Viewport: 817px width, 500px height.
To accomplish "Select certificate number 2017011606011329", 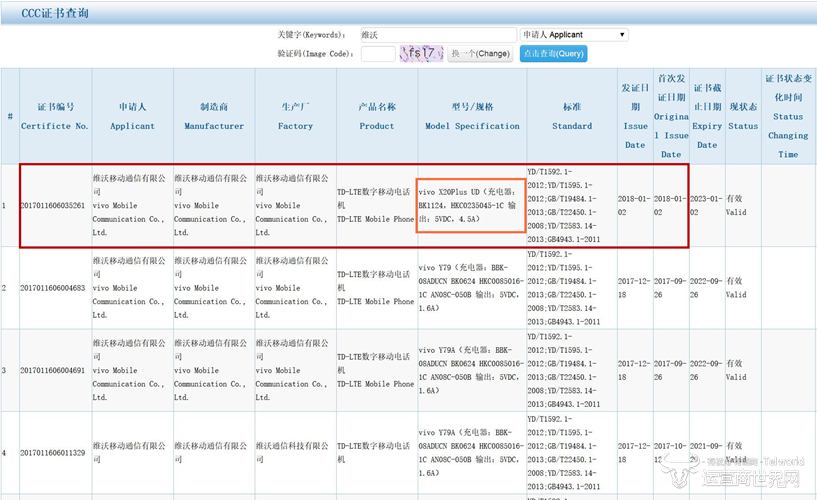I will click(55, 453).
